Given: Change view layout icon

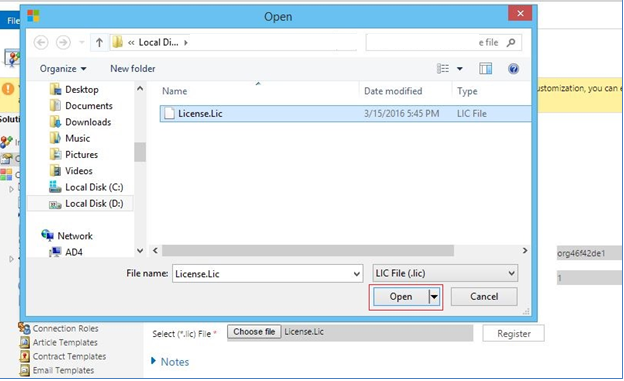Looking at the screenshot, I should tap(443, 69).
